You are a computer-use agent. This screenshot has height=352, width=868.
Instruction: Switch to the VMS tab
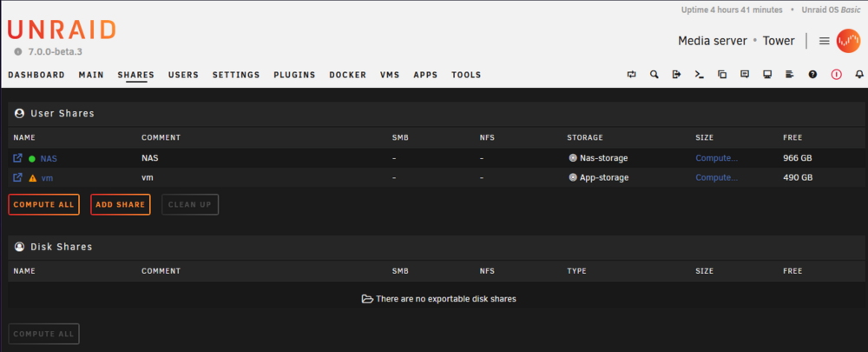coord(390,75)
